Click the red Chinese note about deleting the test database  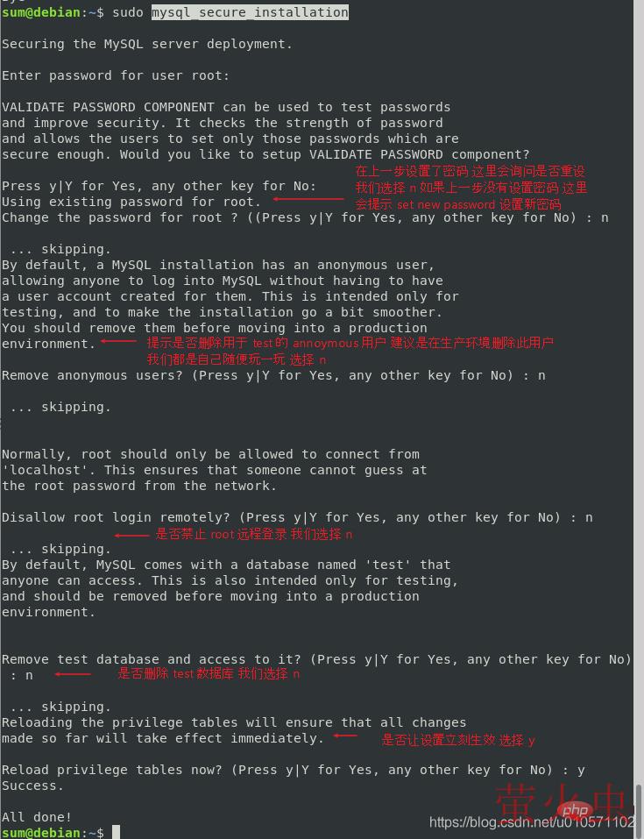coord(209,673)
